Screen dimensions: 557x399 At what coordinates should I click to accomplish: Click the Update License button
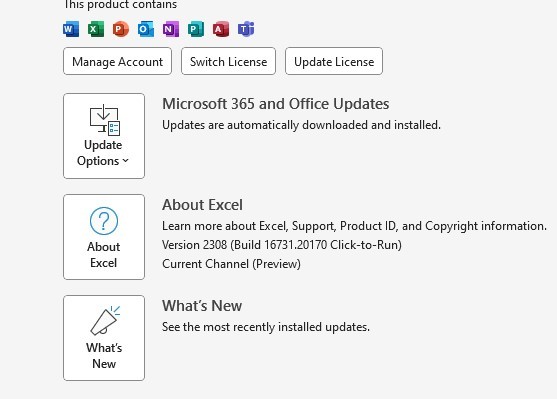pos(334,61)
